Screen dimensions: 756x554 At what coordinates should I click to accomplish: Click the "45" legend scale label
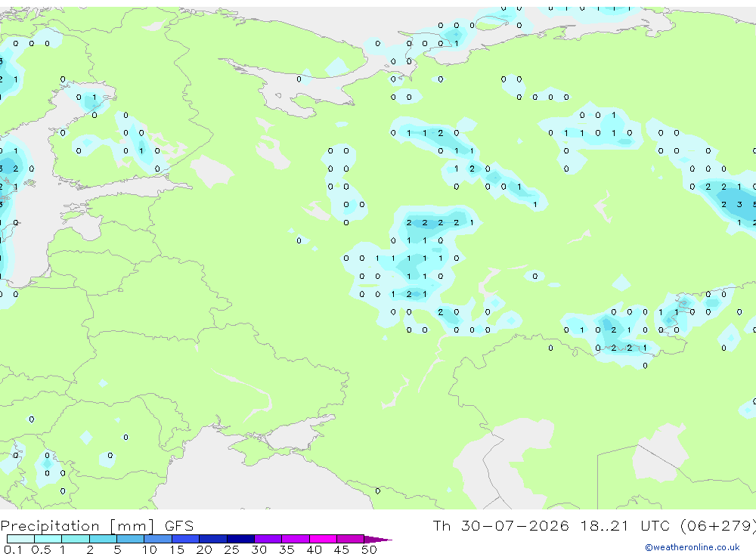click(x=342, y=549)
